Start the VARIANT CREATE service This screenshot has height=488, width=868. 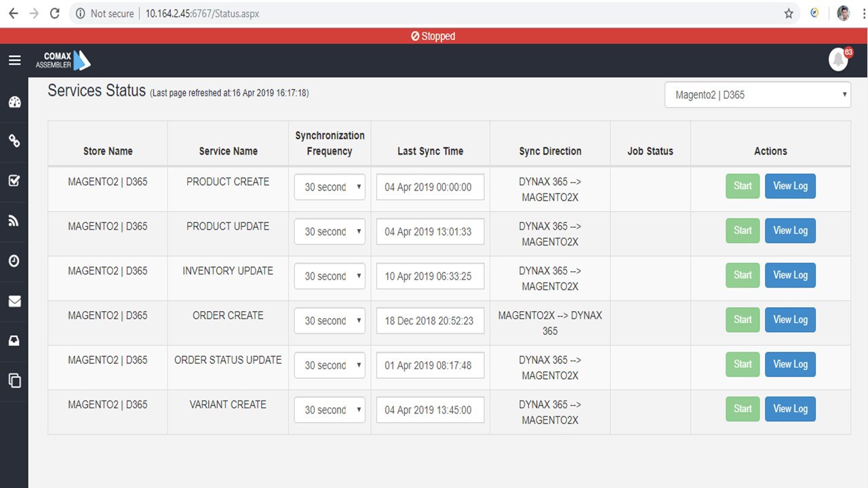(x=743, y=409)
